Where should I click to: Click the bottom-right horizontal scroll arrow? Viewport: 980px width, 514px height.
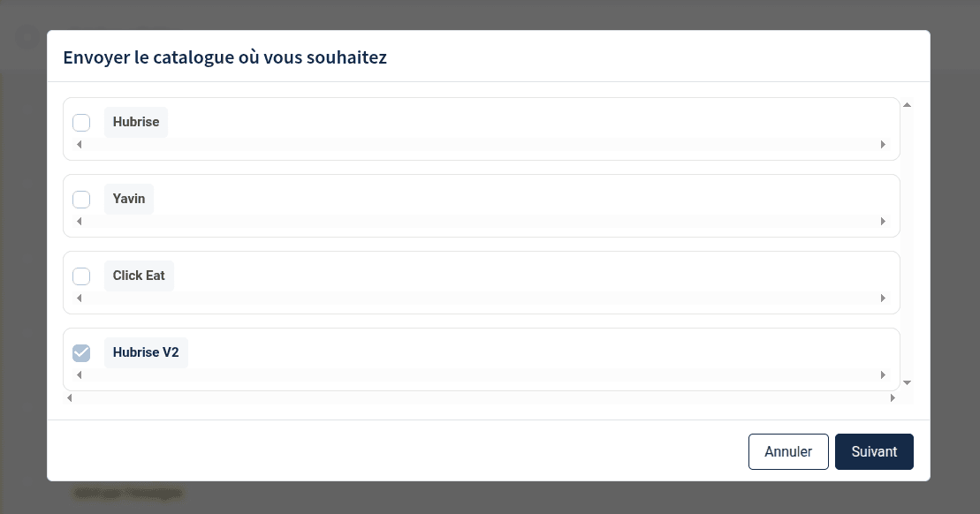[893, 397]
